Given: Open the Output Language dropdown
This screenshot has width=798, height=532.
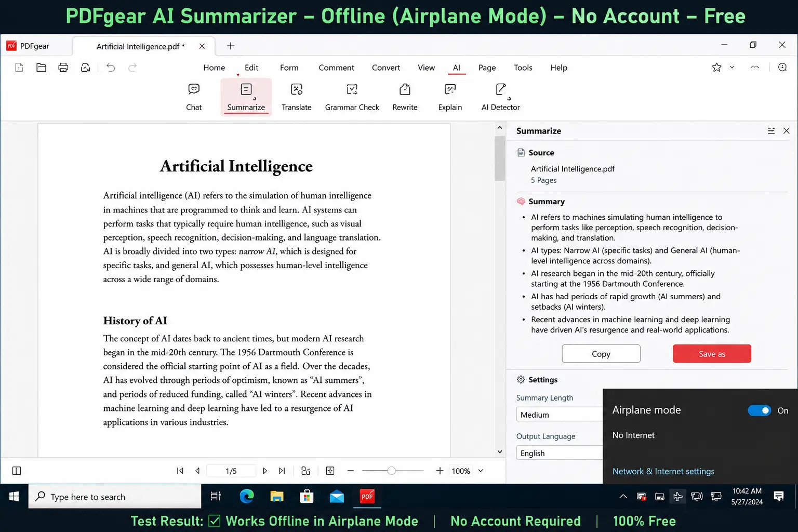Looking at the screenshot, I should point(559,453).
